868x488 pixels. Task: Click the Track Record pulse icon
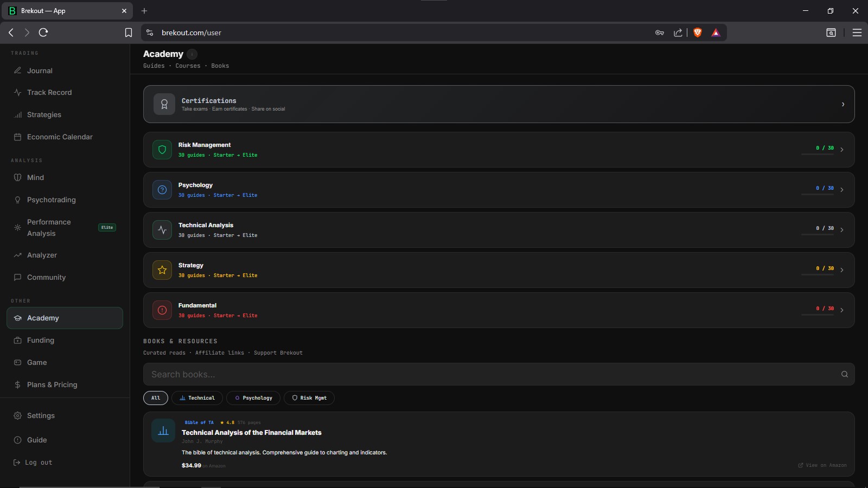17,92
